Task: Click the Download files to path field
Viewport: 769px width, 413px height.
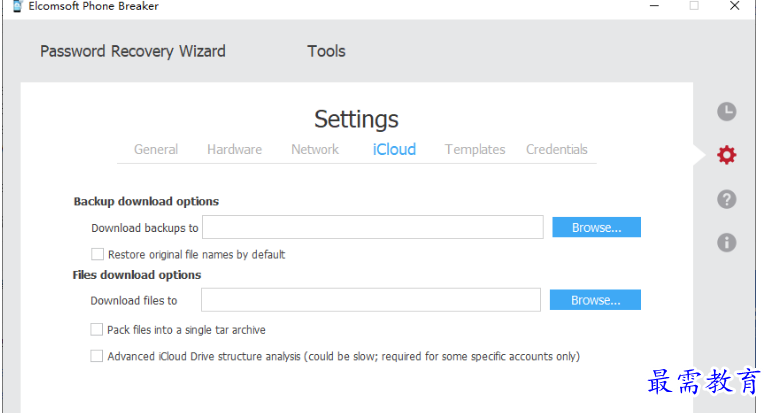Action: click(x=371, y=300)
